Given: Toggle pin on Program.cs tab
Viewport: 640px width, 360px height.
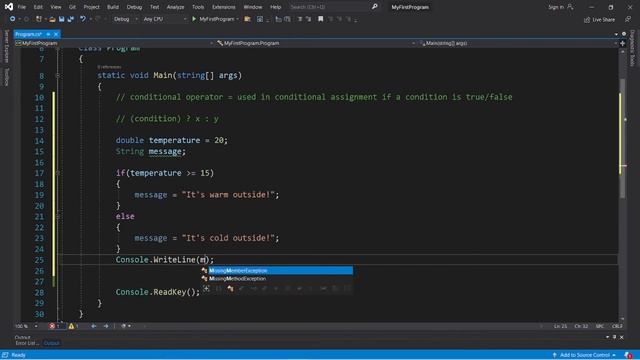Looking at the screenshot, I should 49,34.
